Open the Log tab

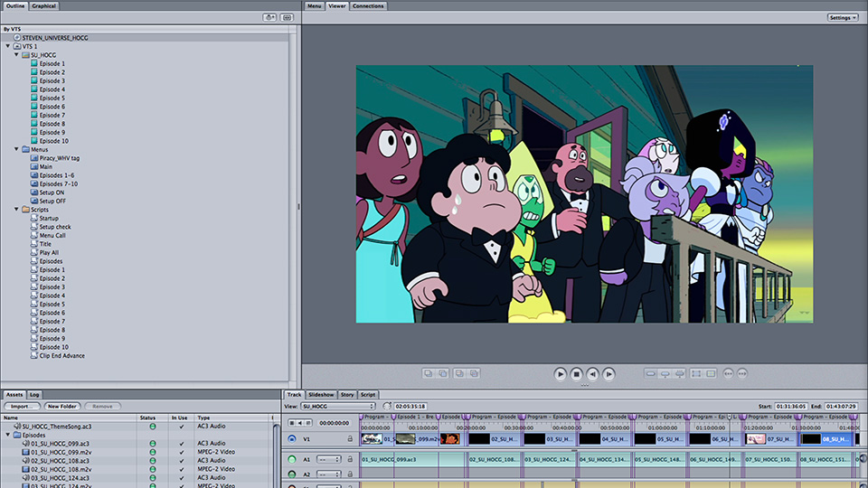click(x=34, y=395)
